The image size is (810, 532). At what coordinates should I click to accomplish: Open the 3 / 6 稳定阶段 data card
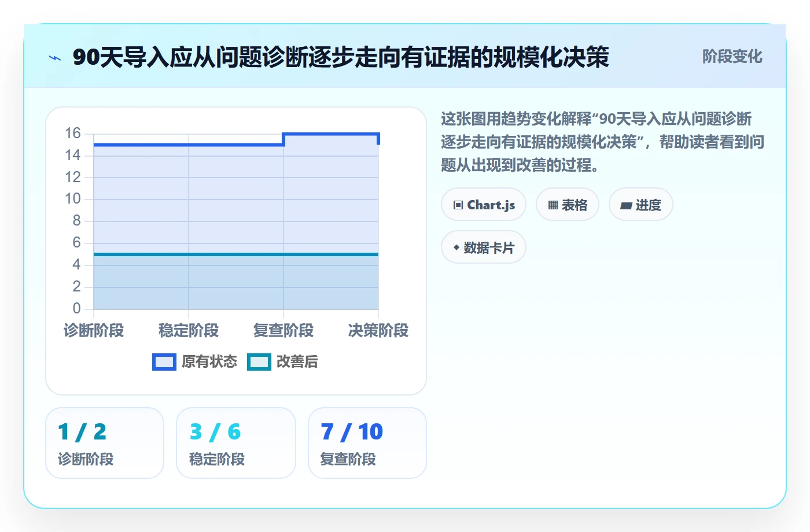tap(236, 443)
